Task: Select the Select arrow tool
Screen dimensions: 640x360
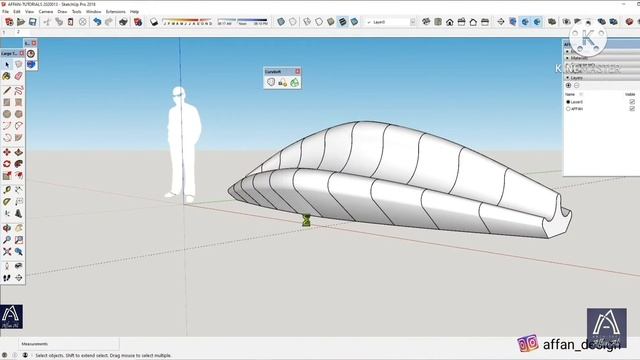Action: pyautogui.click(x=7, y=64)
